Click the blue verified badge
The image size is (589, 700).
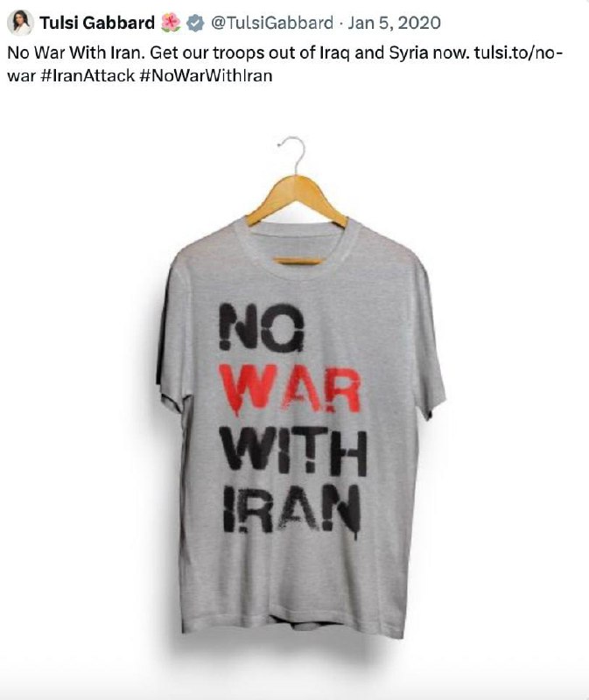(195, 23)
